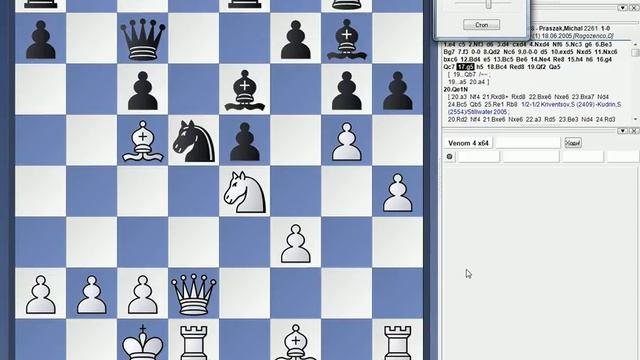Click the field next to Venom 4 x64
The height and width of the screenshot is (360, 640).
(x=527, y=143)
